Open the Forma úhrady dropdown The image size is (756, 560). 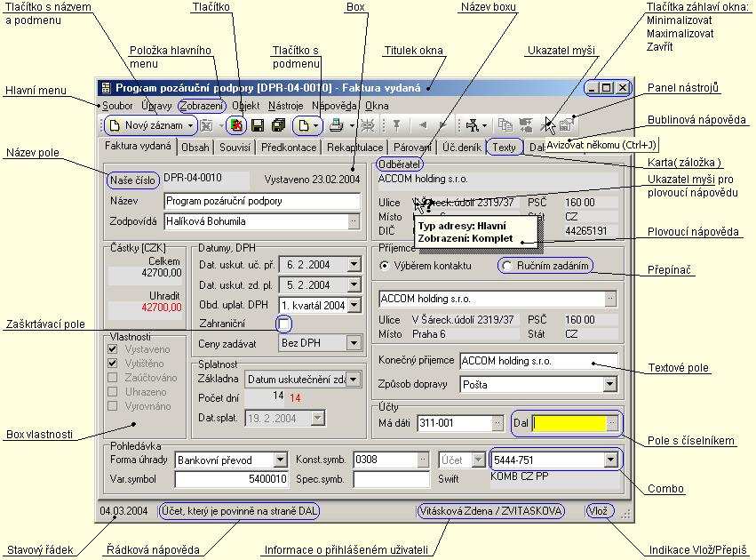(280, 460)
